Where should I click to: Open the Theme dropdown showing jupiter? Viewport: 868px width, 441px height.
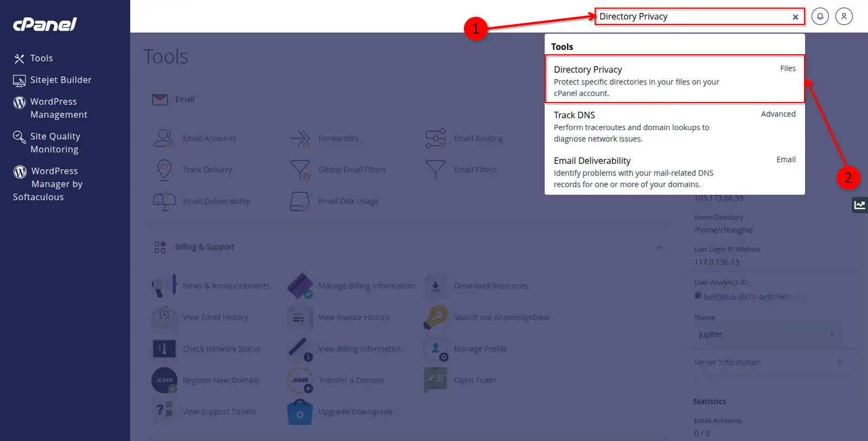(x=767, y=335)
